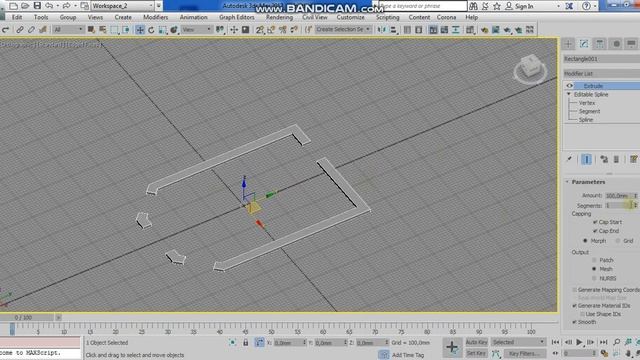Click the Angle Snap Toggle icon

271,30
